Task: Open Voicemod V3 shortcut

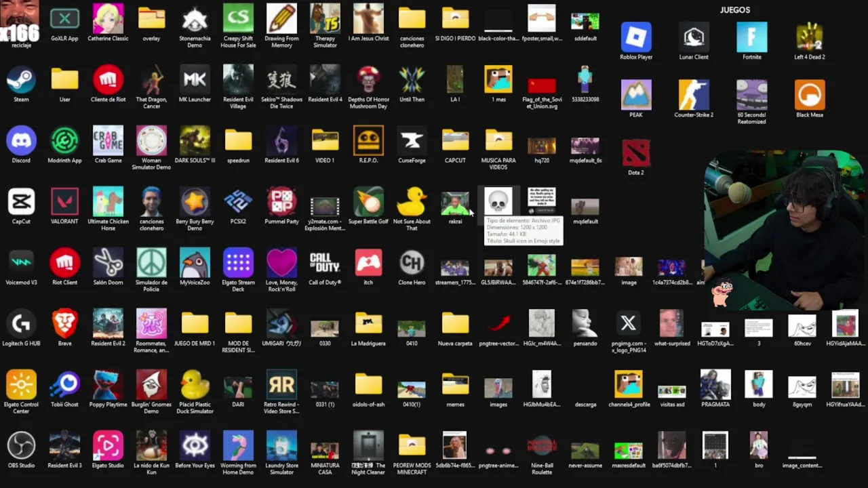Action: (21, 263)
